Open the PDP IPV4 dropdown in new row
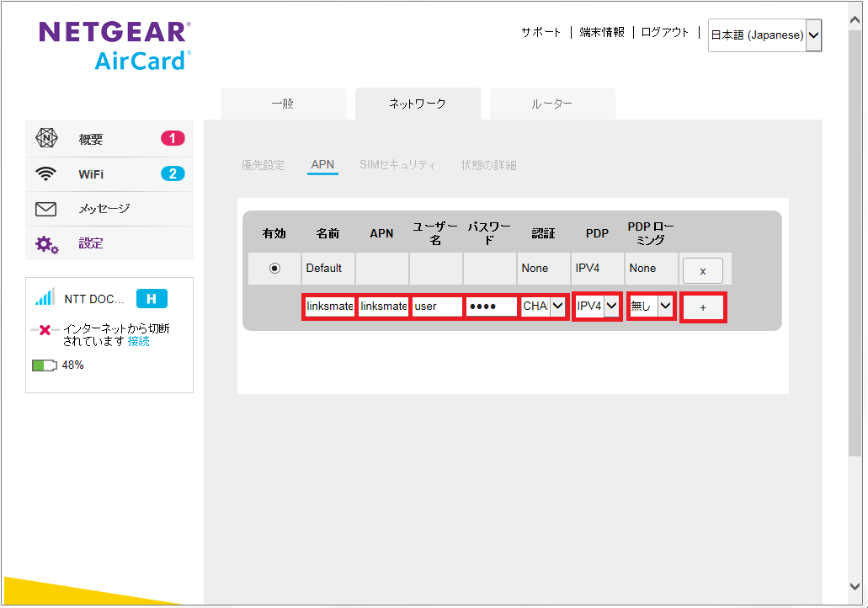 pos(597,306)
